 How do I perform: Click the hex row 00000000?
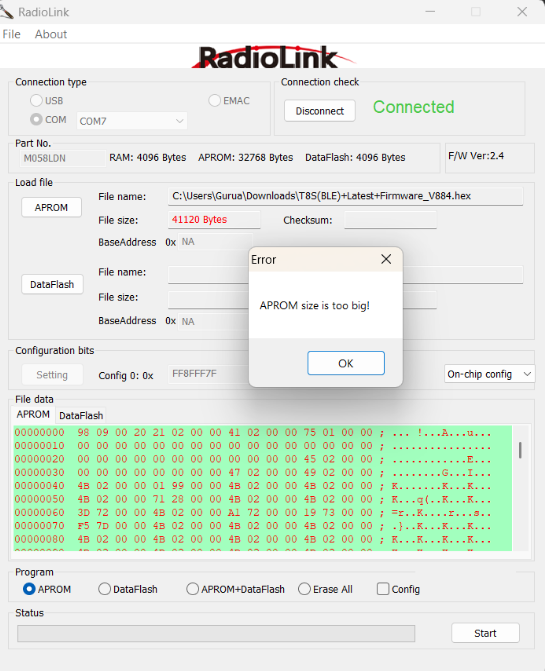[x=253, y=433]
